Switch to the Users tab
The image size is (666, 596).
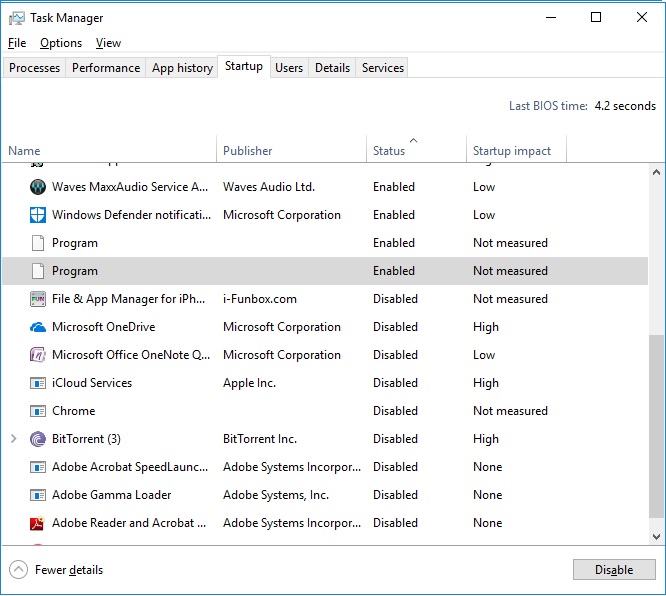289,68
